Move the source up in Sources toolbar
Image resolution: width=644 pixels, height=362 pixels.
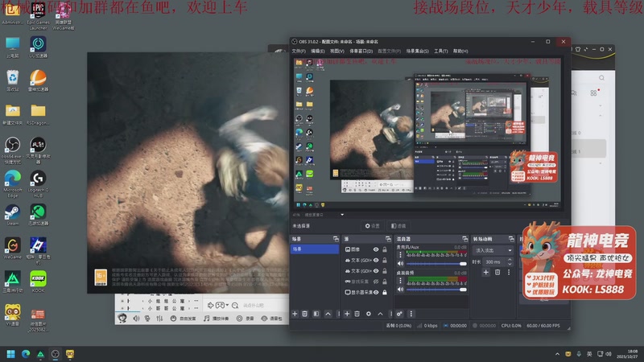tap(380, 314)
